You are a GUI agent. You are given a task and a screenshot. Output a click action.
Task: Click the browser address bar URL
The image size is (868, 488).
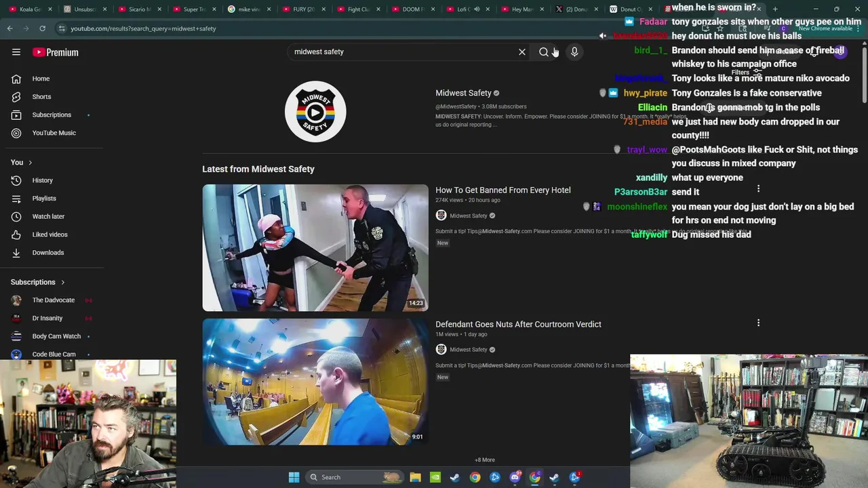click(x=143, y=28)
